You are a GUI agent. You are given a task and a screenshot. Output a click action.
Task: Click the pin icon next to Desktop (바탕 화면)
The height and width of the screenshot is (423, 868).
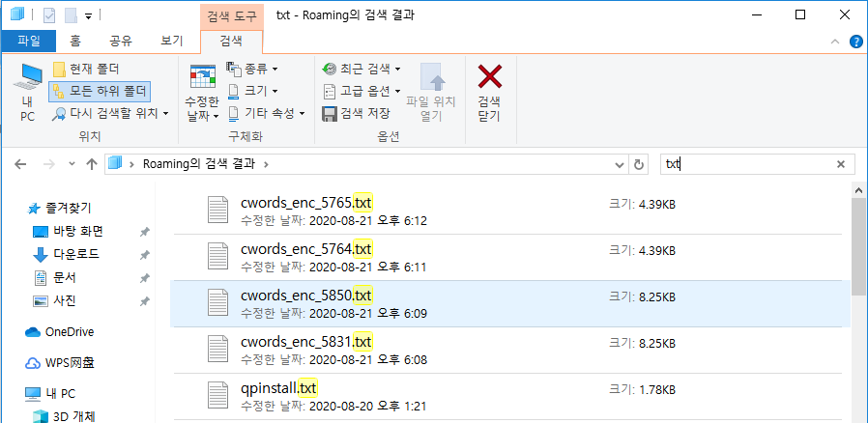pyautogui.click(x=144, y=232)
